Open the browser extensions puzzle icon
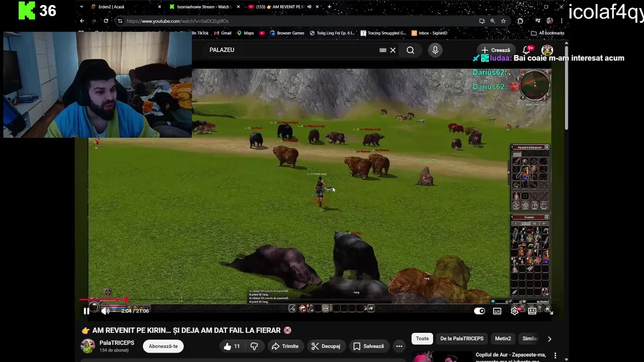This screenshot has height=362, width=644. click(520, 21)
